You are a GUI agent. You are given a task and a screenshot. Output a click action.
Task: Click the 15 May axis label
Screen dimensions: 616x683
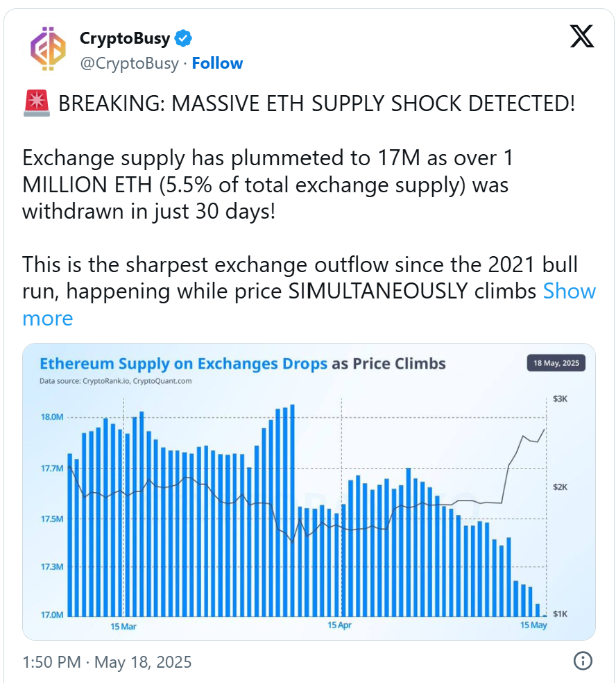(533, 625)
